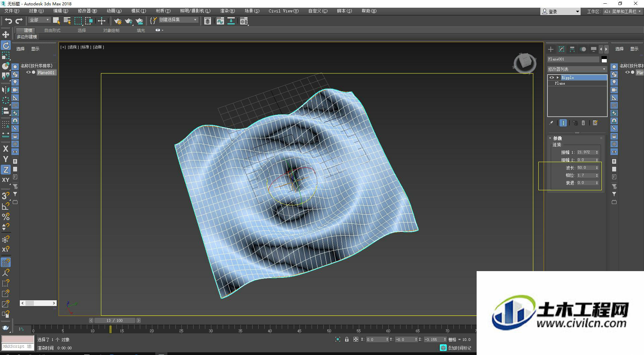Screen dimensions: 644x355
Task: Click the left scene explorer horizontal scrollbar
Action: [x=38, y=303]
